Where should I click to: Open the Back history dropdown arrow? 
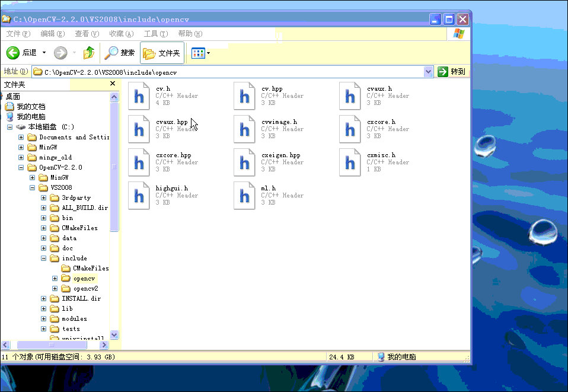(x=44, y=53)
